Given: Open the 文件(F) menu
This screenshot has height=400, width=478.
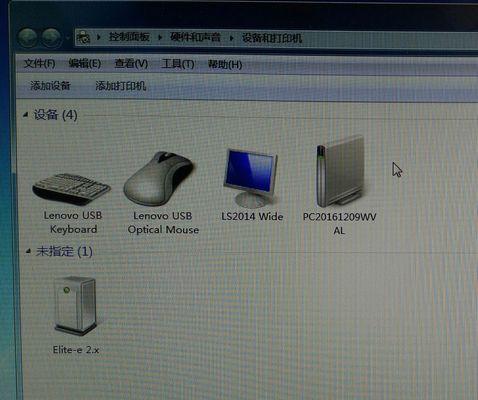Looking at the screenshot, I should (39, 63).
